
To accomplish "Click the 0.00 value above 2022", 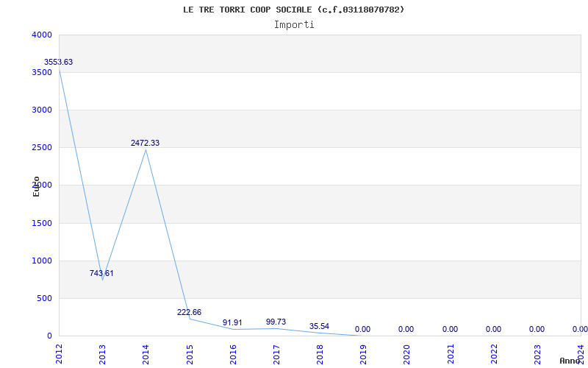I will click(x=493, y=329).
